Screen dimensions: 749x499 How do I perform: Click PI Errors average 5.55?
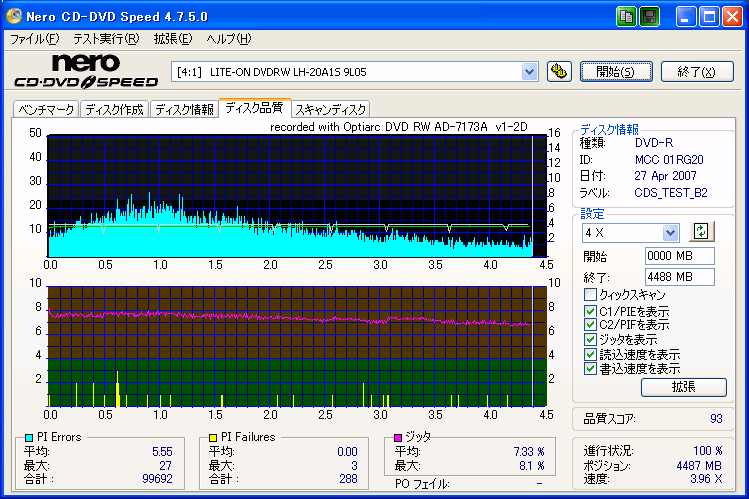pyautogui.click(x=162, y=452)
